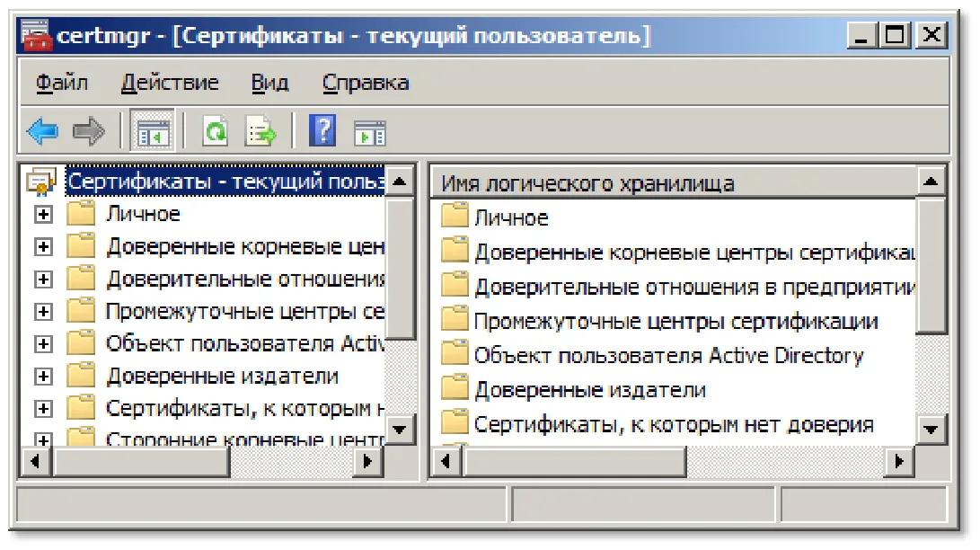The height and width of the screenshot is (550, 980).
Task: Click the tree pane's scroll-down arrow
Action: 400,430
